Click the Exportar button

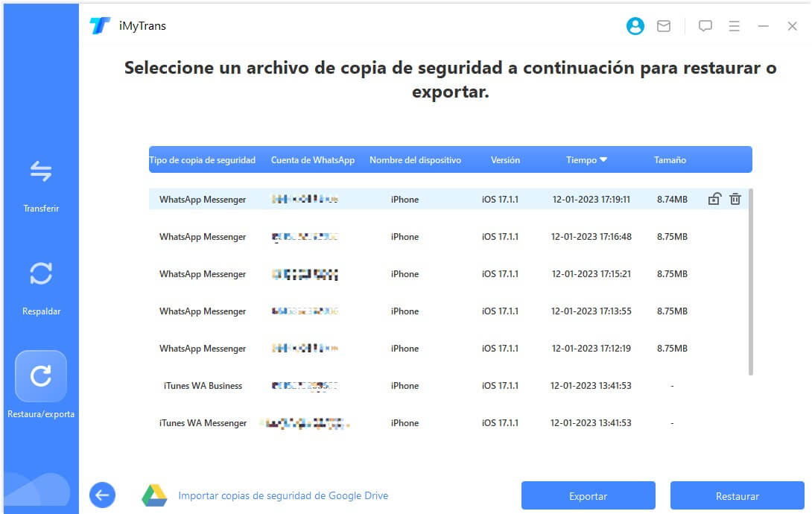588,495
